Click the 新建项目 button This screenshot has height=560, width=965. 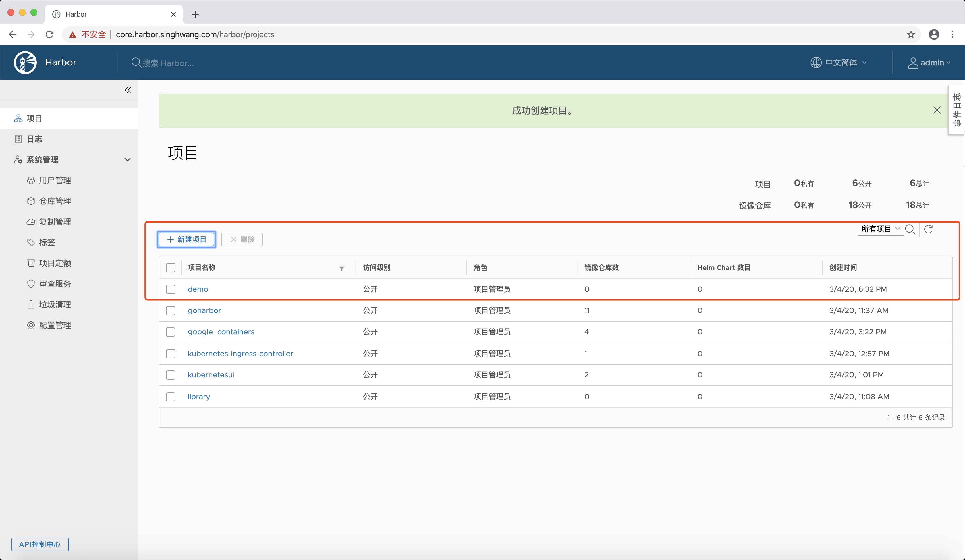coord(186,240)
